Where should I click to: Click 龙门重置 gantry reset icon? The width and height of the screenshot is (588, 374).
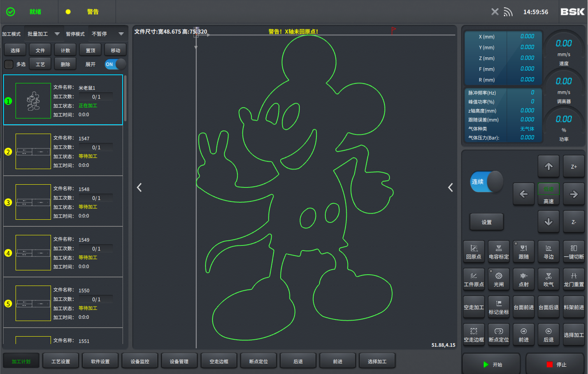pyautogui.click(x=574, y=279)
